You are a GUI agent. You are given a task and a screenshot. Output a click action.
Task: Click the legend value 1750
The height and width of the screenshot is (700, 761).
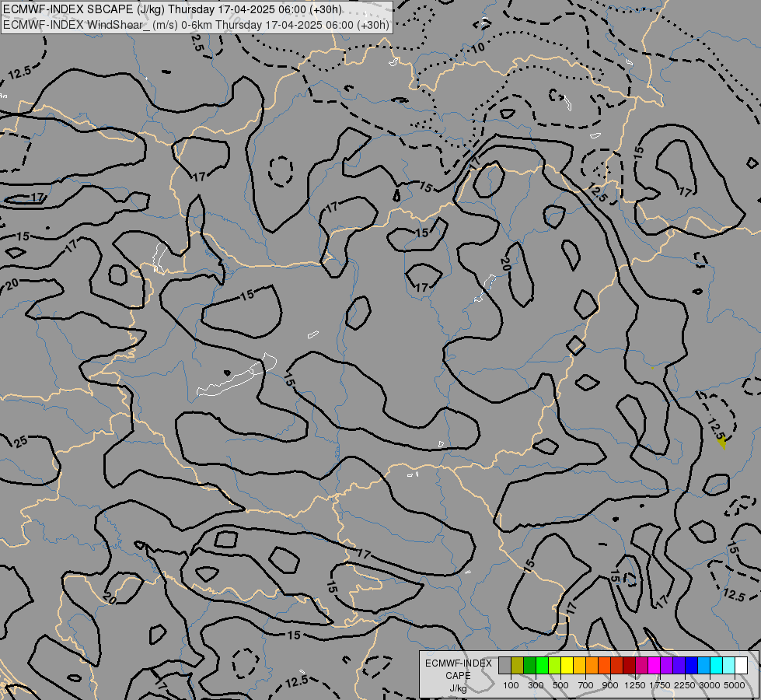tap(660, 685)
